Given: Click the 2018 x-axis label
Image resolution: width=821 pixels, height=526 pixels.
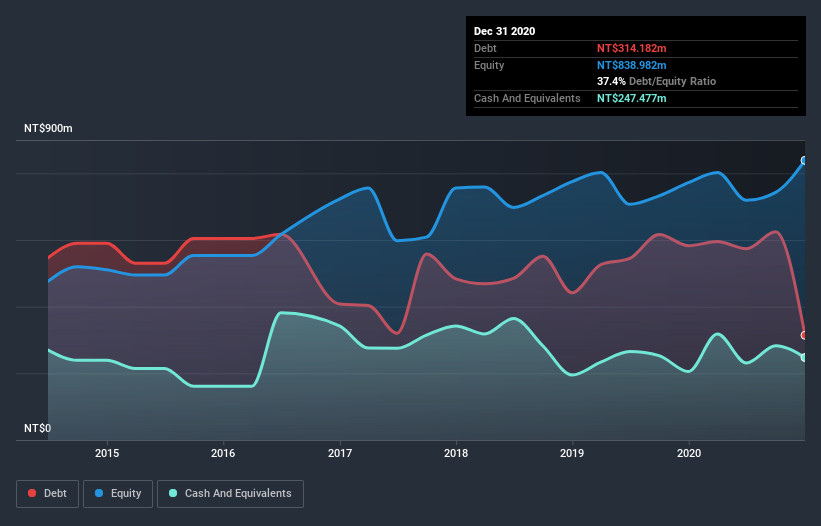Looking at the screenshot, I should point(456,453).
